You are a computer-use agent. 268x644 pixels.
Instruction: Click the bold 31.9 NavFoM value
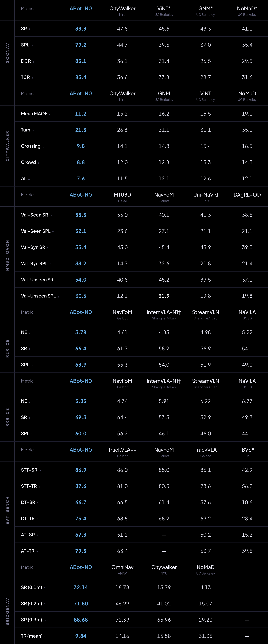[164, 296]
